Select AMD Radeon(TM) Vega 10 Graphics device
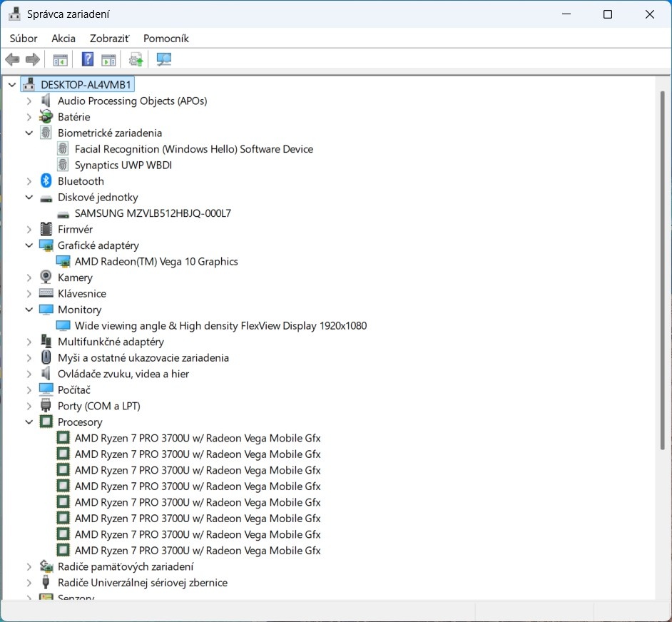This screenshot has height=622, width=672. (156, 262)
